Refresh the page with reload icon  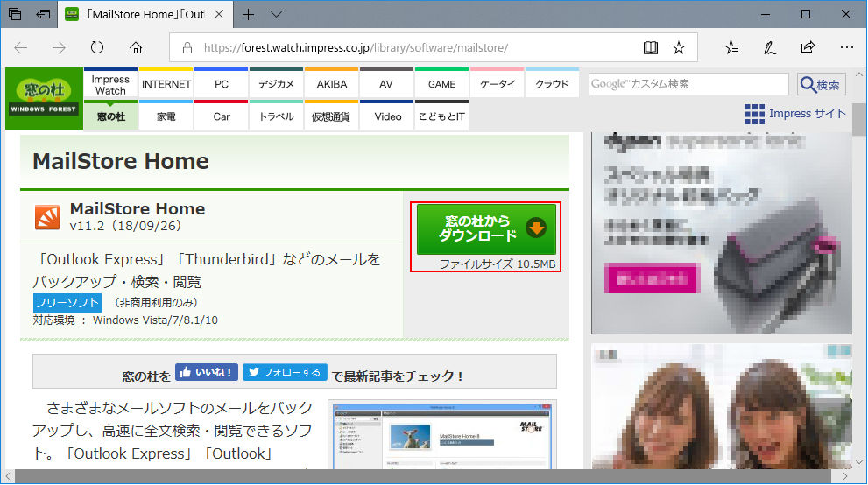pos(97,47)
